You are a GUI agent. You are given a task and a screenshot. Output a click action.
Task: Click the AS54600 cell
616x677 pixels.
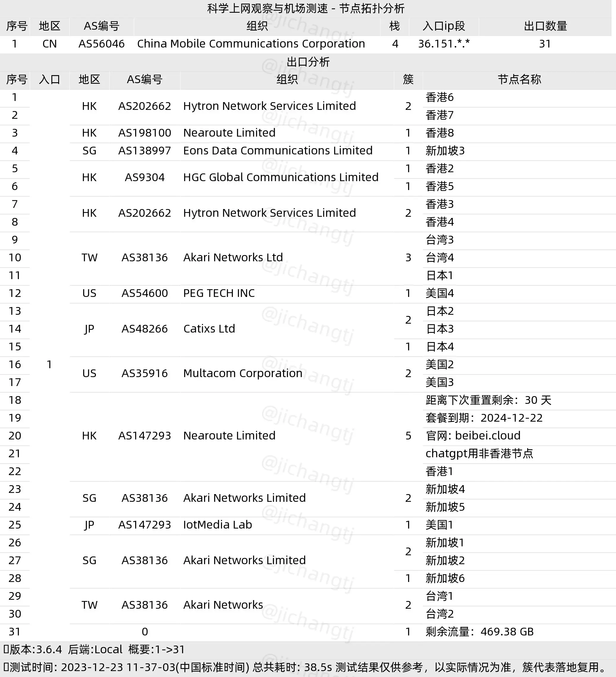(144, 293)
